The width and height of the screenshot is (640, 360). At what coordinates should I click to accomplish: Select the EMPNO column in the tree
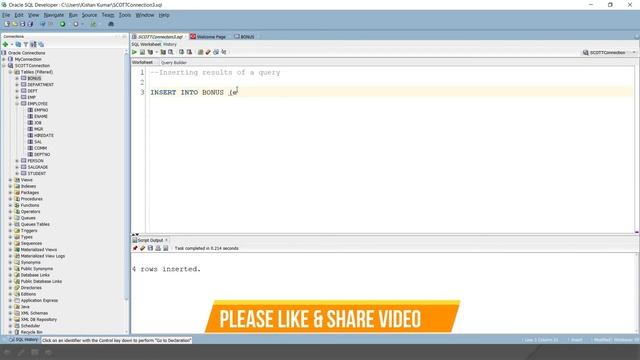click(41, 110)
